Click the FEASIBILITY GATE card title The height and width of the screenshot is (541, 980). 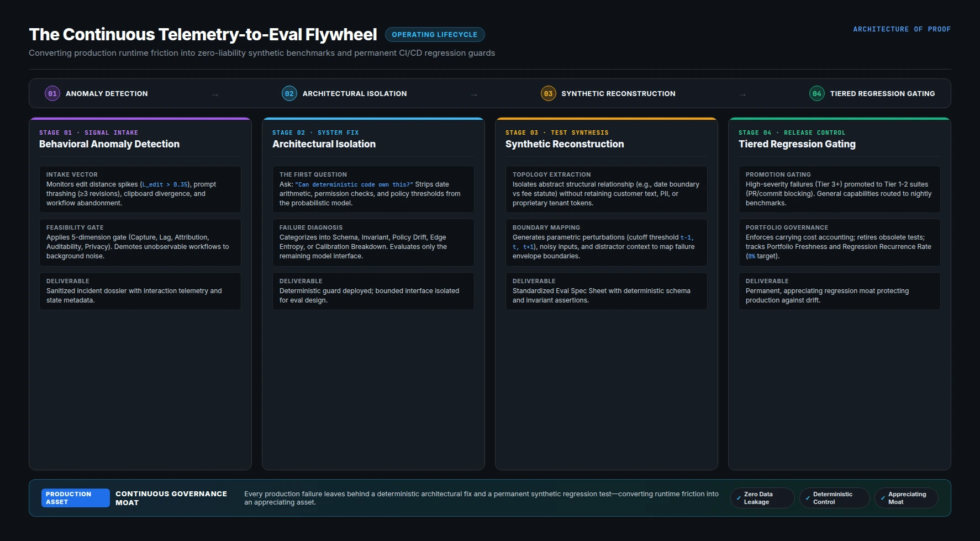75,227
